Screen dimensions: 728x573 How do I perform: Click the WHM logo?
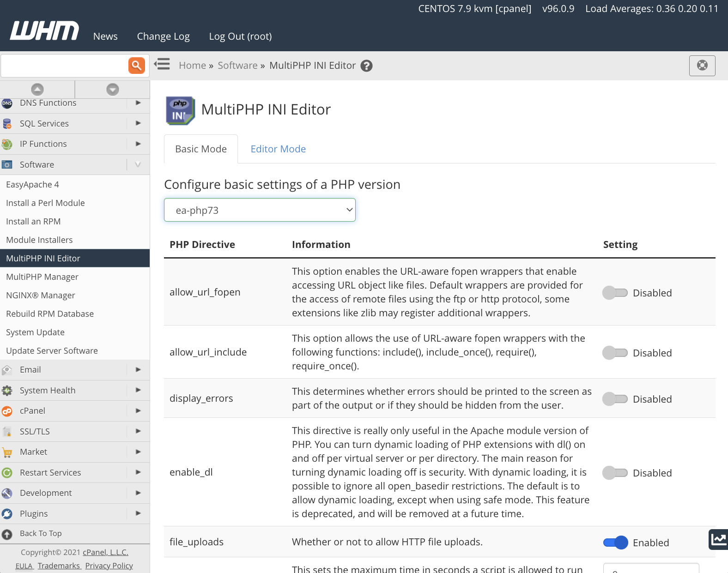(44, 31)
